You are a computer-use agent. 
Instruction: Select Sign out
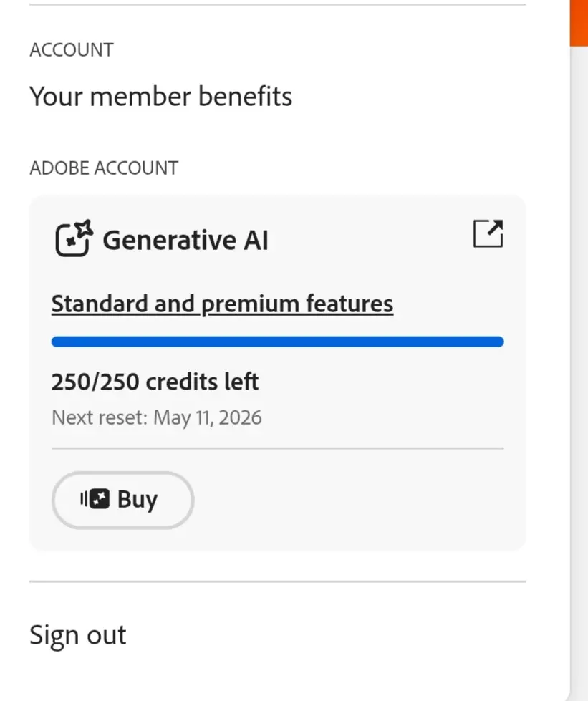click(78, 635)
